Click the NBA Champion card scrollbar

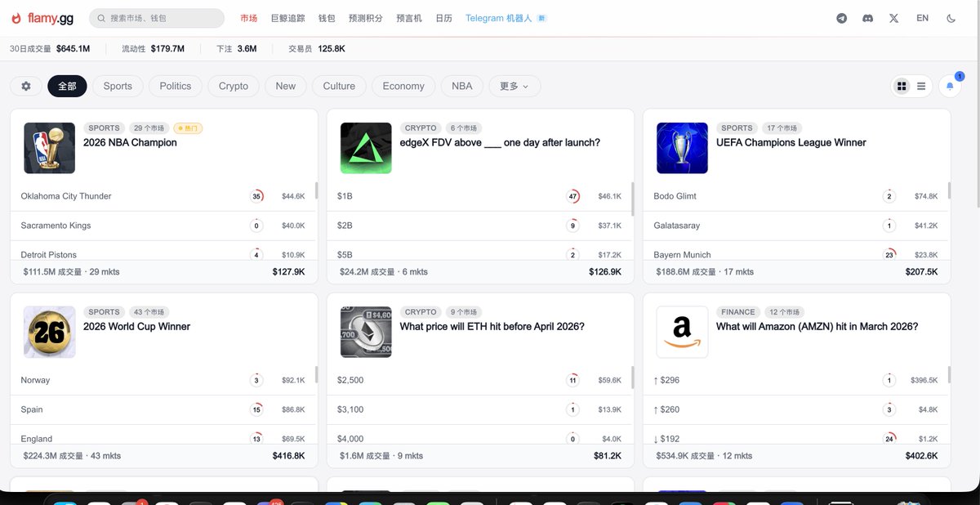(x=315, y=190)
